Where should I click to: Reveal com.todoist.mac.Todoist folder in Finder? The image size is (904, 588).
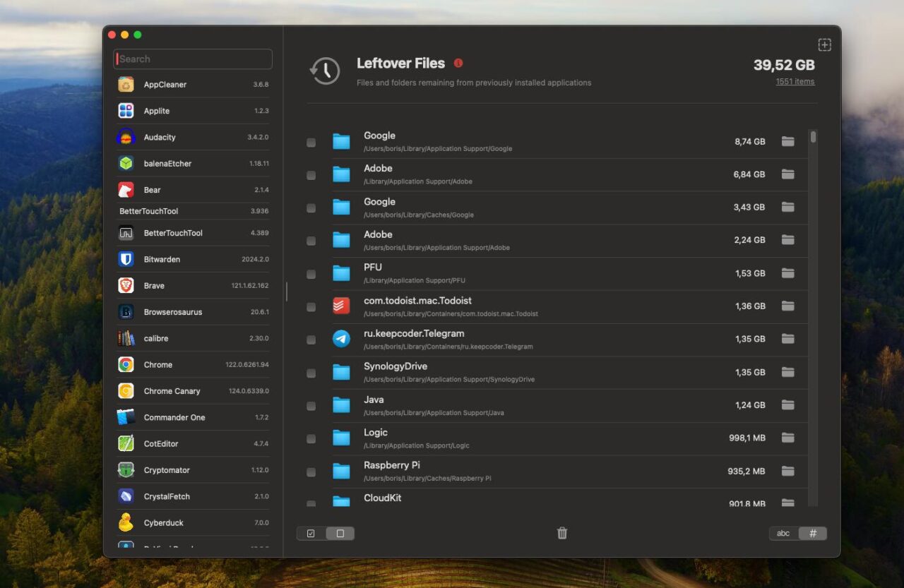click(788, 306)
